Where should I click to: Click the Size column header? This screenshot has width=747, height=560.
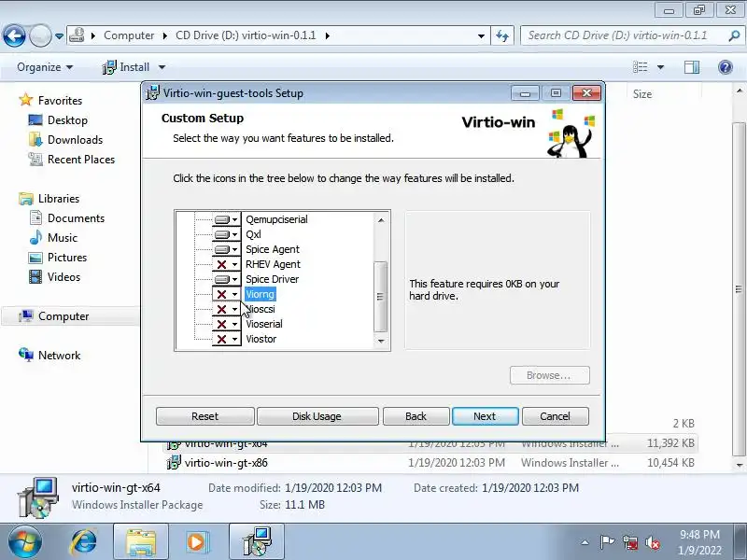(642, 94)
